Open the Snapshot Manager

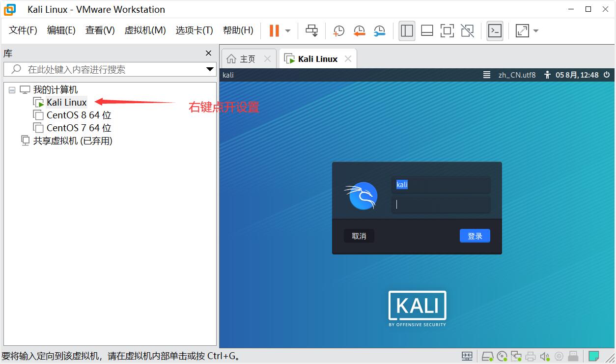click(x=380, y=30)
